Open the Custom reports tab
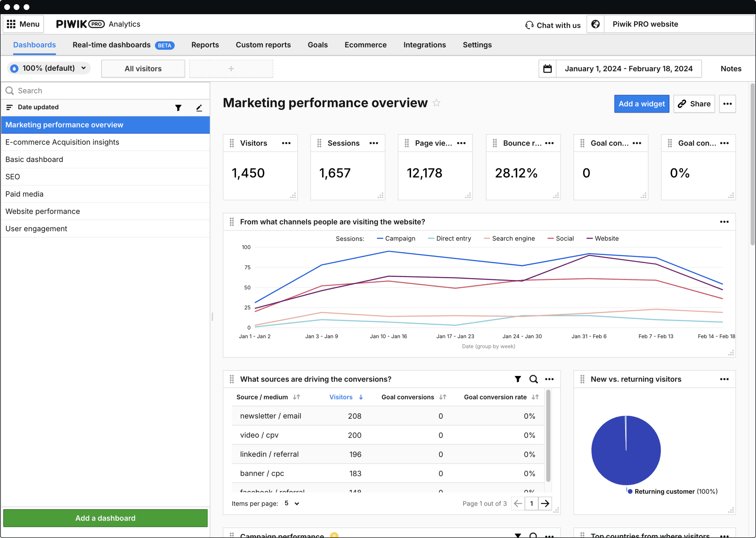The height and width of the screenshot is (538, 756). point(263,45)
